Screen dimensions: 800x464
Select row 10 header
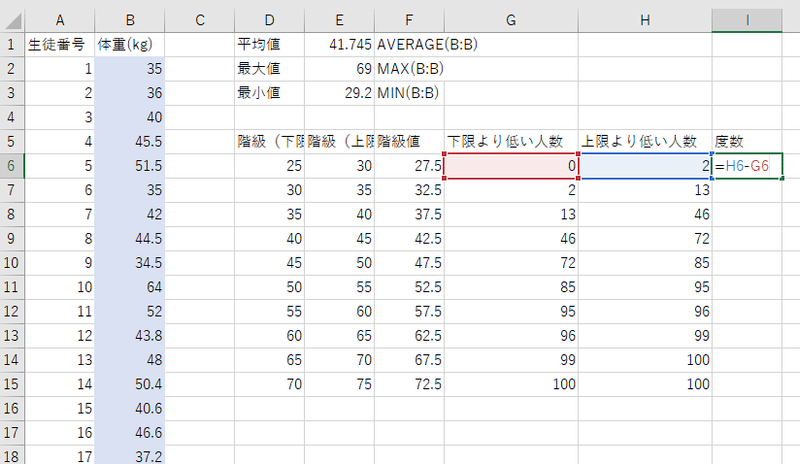point(12,263)
